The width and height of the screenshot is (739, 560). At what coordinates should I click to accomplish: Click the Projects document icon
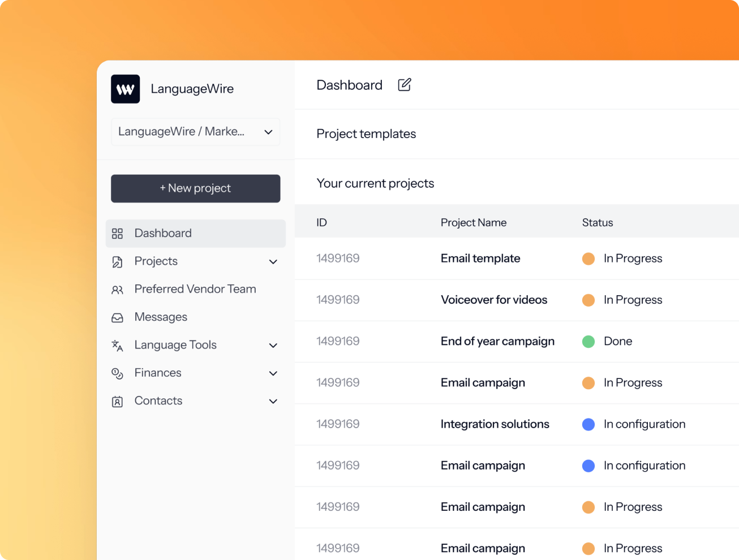117,261
